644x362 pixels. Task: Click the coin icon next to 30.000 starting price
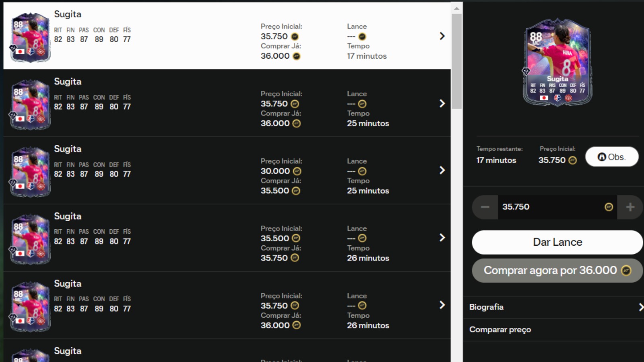[297, 171]
